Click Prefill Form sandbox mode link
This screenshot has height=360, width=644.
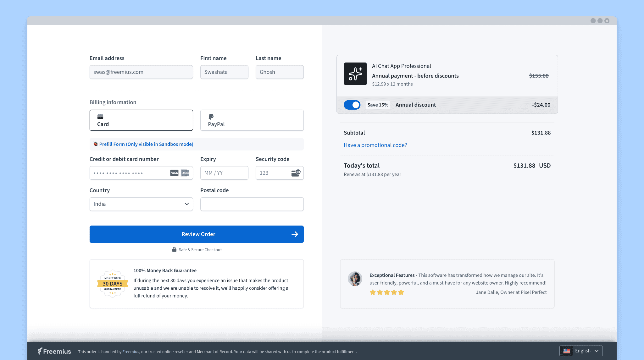[x=146, y=144]
